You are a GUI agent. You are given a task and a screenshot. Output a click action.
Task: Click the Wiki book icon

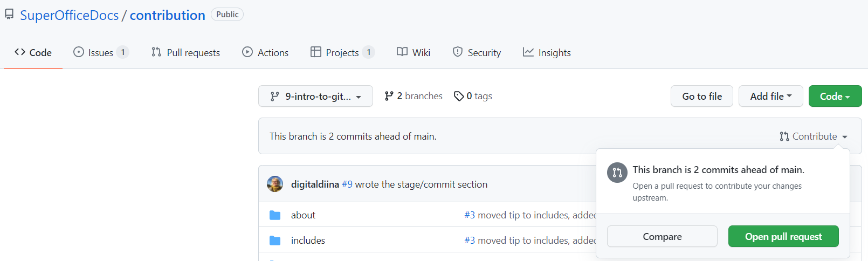pyautogui.click(x=402, y=52)
